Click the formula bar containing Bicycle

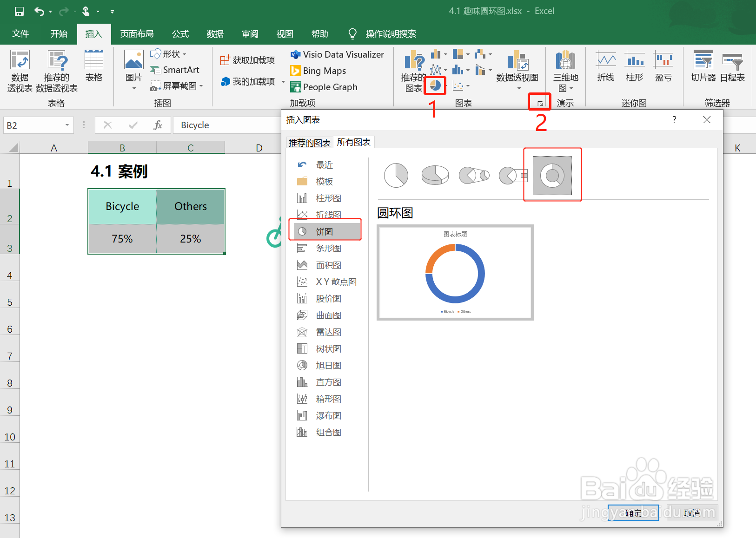pos(227,125)
